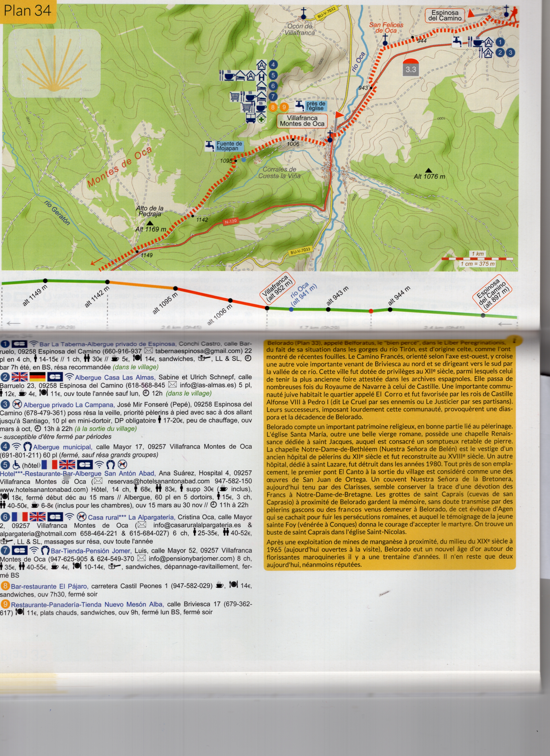The height and width of the screenshot is (756, 550).
Task: Open the Albergue privado La Campana heading
Action: (69, 405)
